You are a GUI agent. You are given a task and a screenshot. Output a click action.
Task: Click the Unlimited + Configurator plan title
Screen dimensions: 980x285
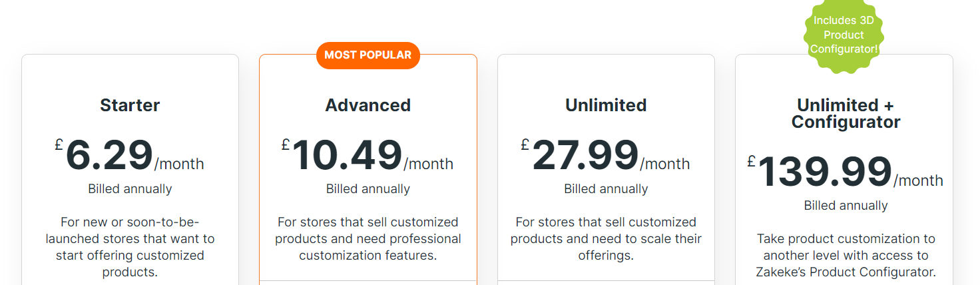846,114
